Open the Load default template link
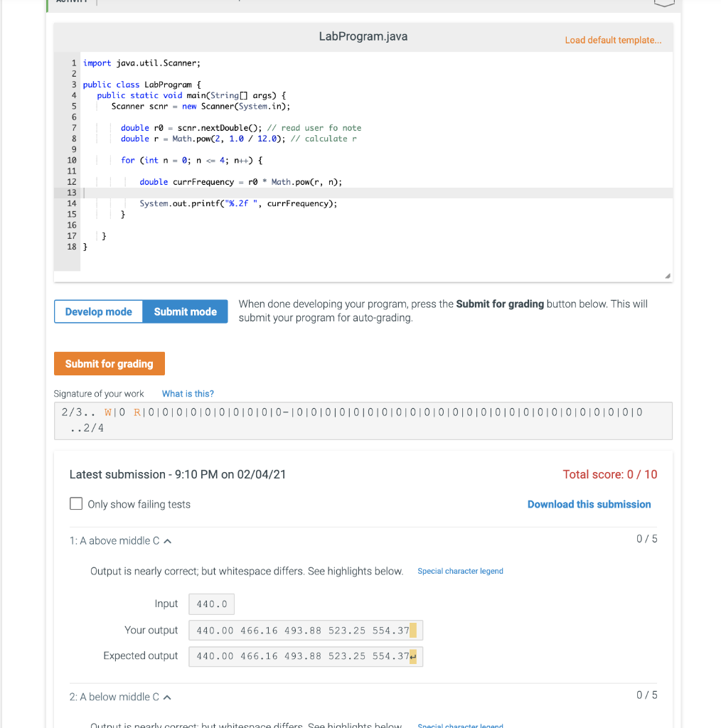 point(613,41)
